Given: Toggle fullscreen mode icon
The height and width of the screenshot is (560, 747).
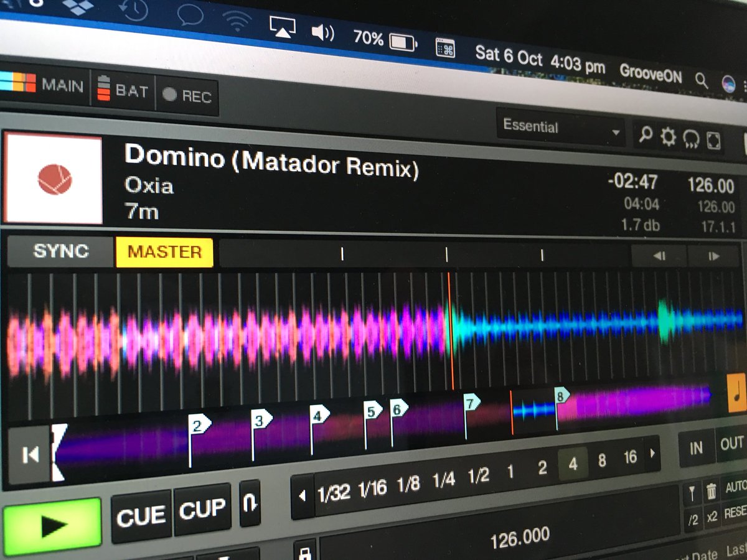Looking at the screenshot, I should coord(713,141).
